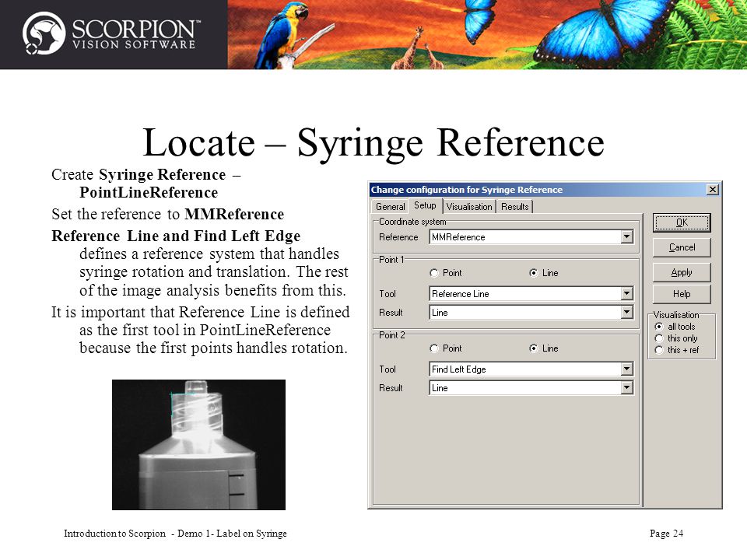747x560 pixels.
Task: Select Line radio button in Point 1
Action: click(544, 273)
